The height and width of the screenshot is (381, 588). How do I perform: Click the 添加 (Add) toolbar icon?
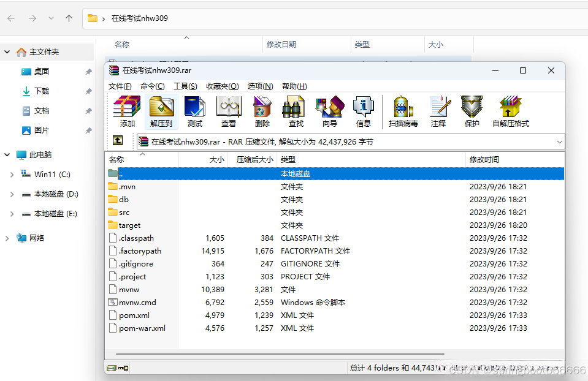point(127,111)
